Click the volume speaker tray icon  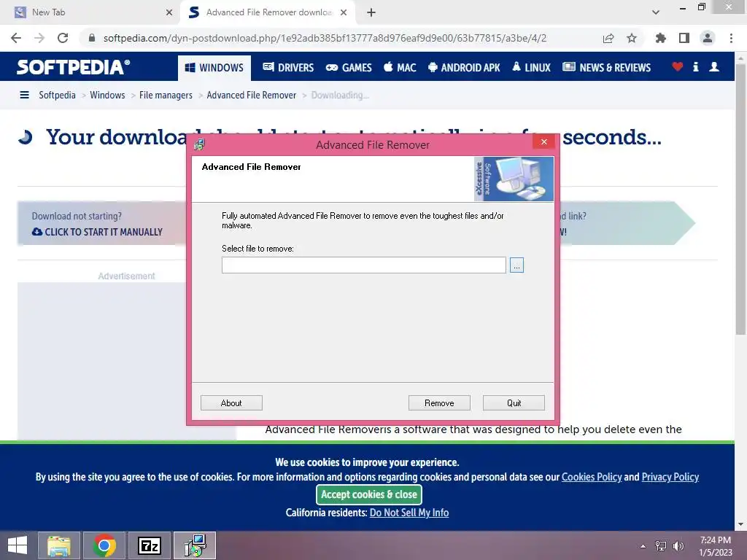678,545
